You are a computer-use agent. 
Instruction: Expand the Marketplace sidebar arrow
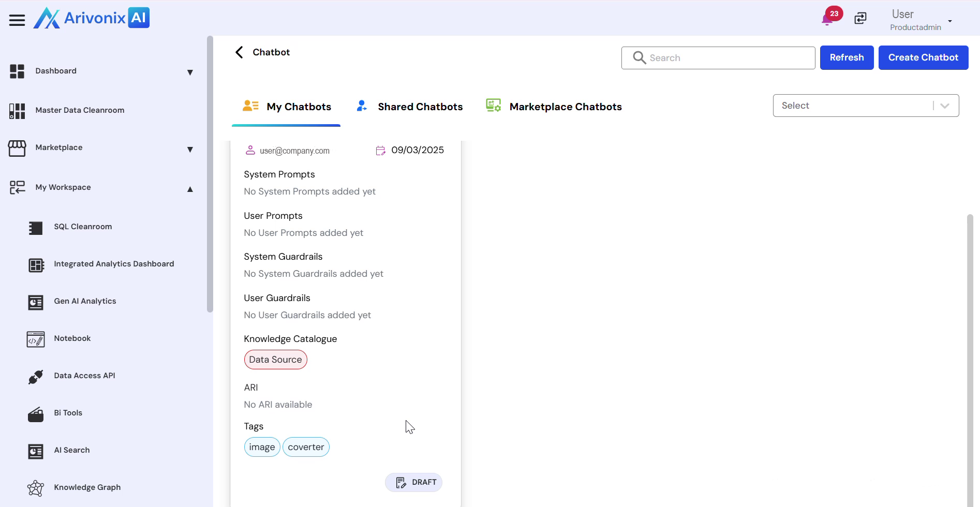click(x=190, y=150)
